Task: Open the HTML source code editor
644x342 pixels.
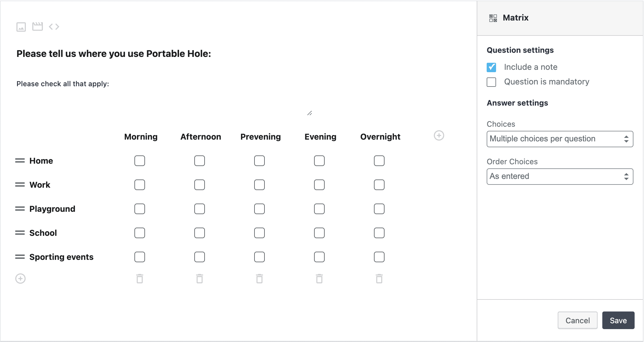Action: [54, 27]
